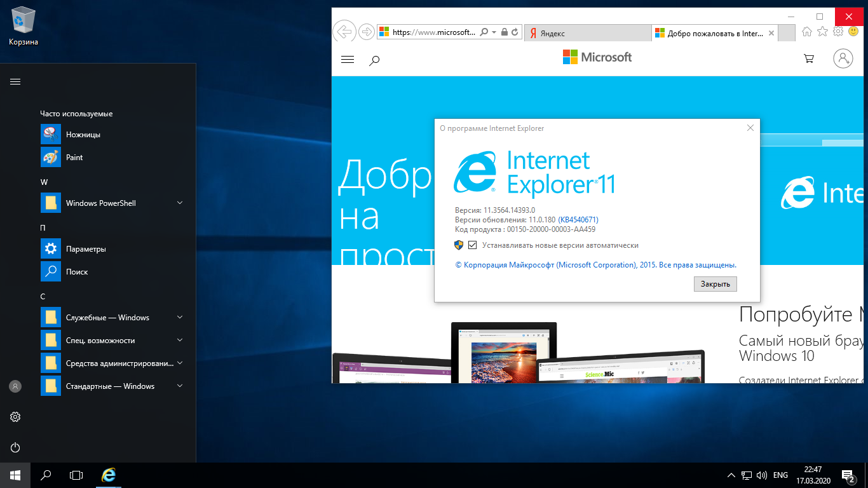Click Версия: 11.3564.14393.0 text
Image resolution: width=868 pixels, height=488 pixels.
(x=495, y=210)
